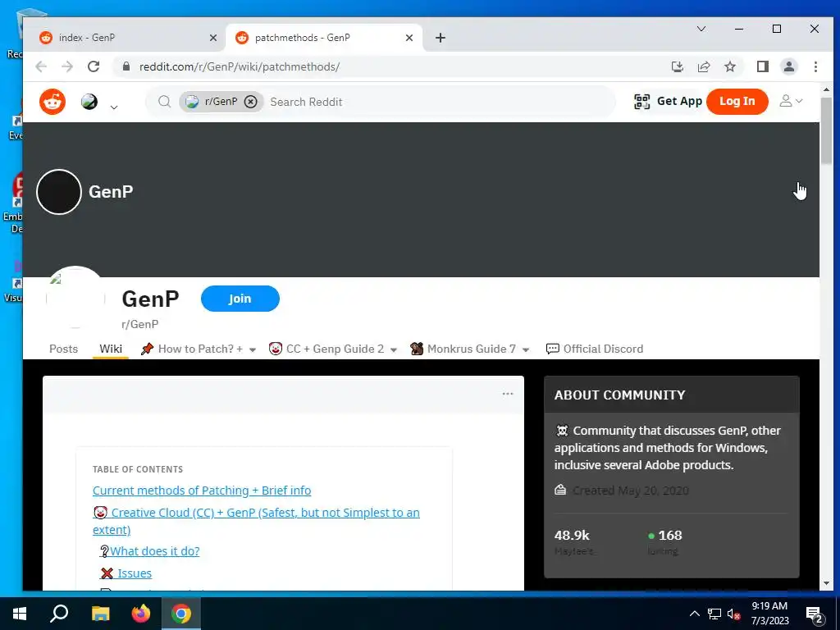Viewport: 840px width, 630px height.
Task: Click the wiki page three-dots options
Action: [508, 394]
